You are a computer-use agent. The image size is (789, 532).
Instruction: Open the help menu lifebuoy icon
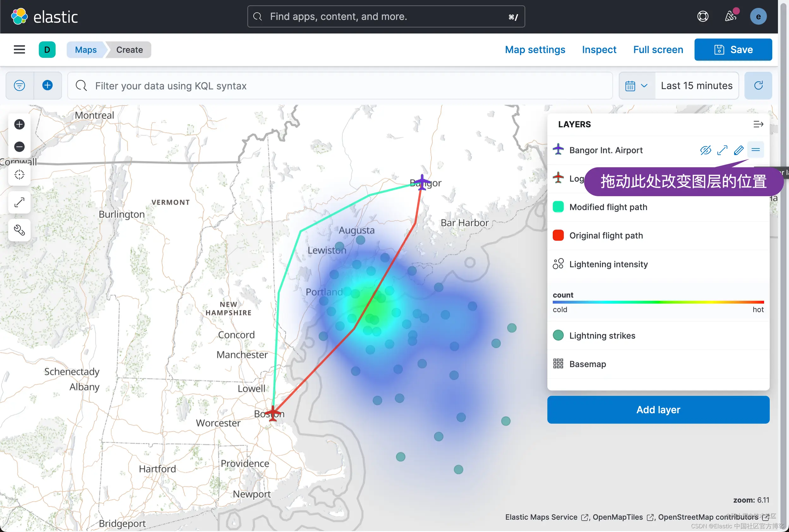point(702,16)
